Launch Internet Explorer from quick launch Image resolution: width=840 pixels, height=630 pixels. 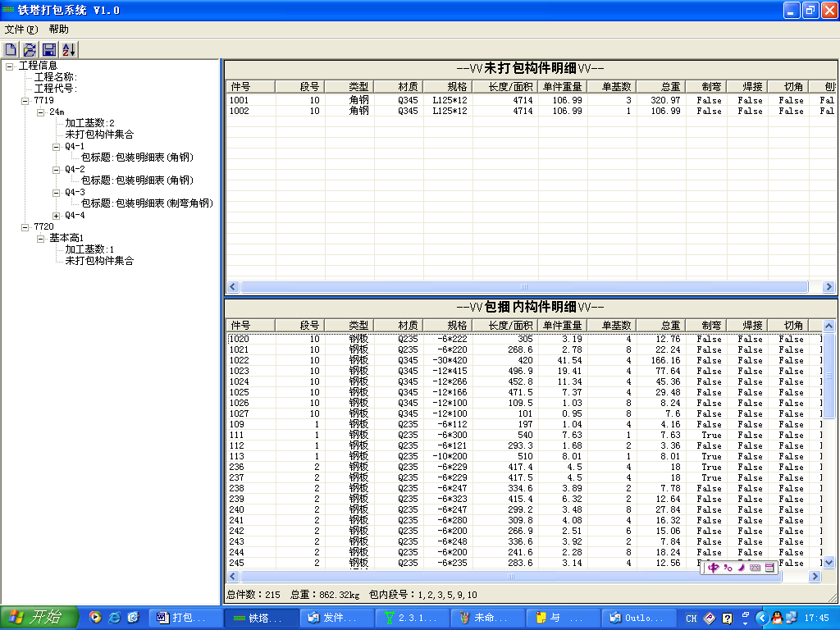click(114, 618)
